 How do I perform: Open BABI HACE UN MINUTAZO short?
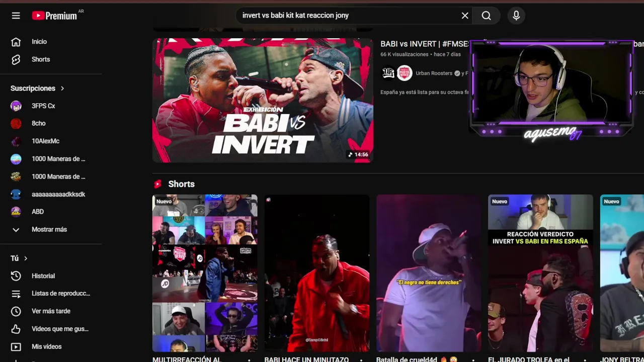click(317, 273)
